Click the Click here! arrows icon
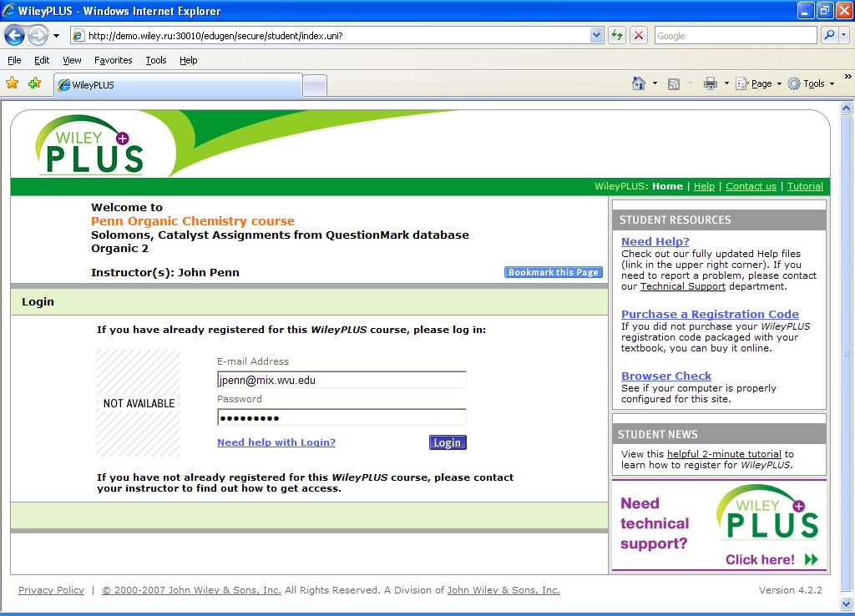Screen dimensions: 855x616 (812, 559)
